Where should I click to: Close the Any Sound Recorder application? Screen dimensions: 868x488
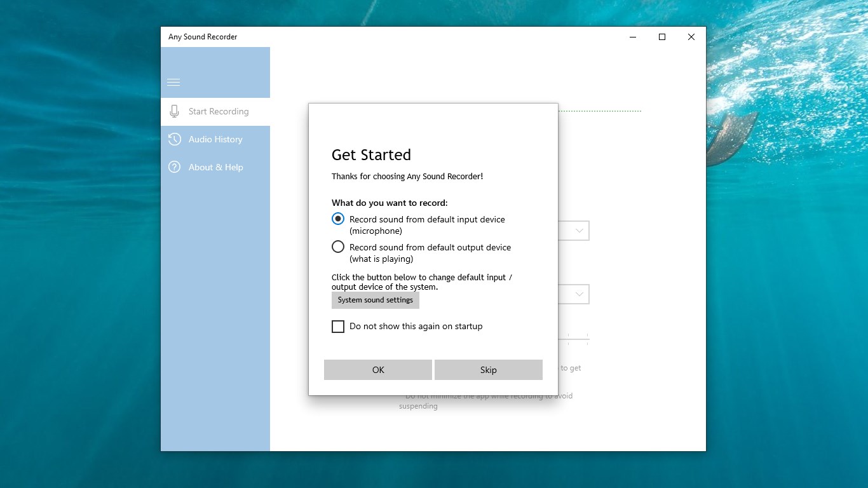(691, 37)
